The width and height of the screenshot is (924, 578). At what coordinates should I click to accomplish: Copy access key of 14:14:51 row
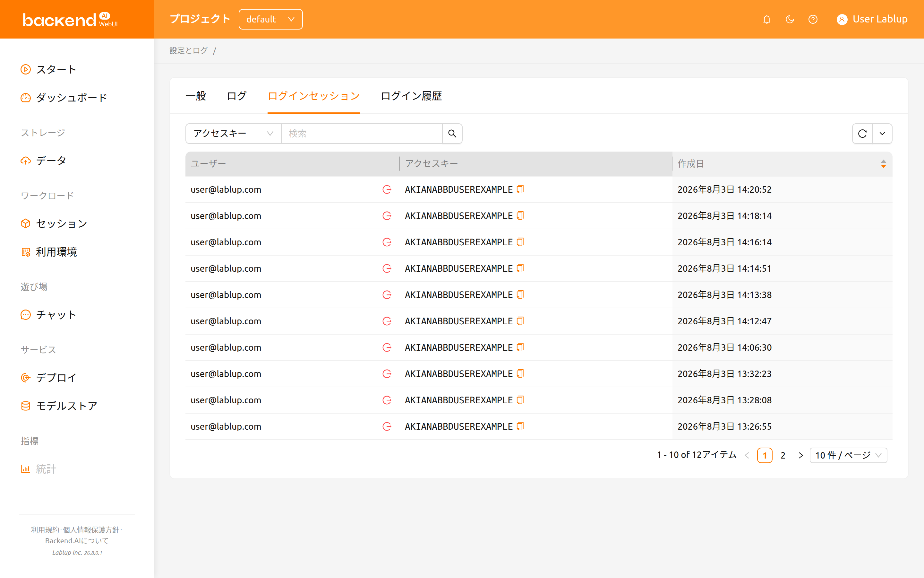520,268
